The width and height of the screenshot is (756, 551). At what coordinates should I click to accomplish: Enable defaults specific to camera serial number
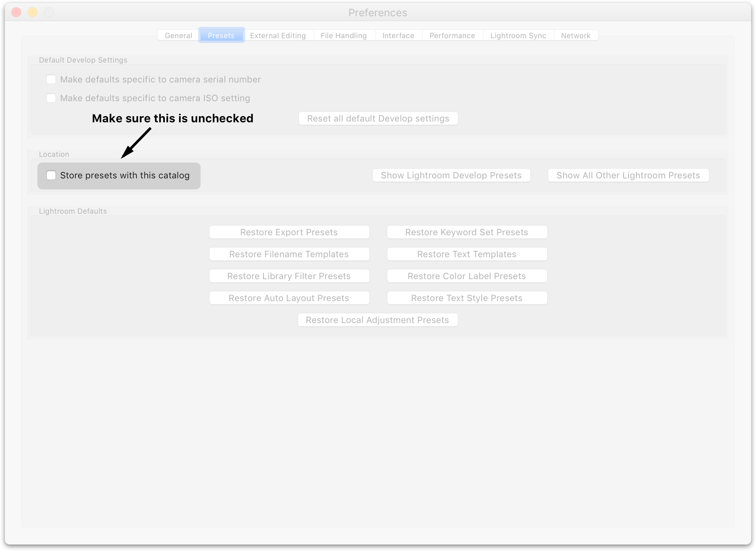click(x=51, y=80)
